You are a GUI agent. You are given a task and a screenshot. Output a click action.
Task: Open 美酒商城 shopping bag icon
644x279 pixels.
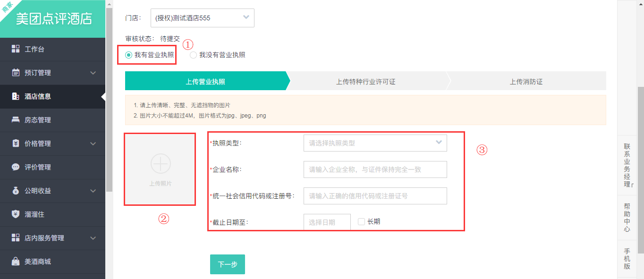(16, 262)
